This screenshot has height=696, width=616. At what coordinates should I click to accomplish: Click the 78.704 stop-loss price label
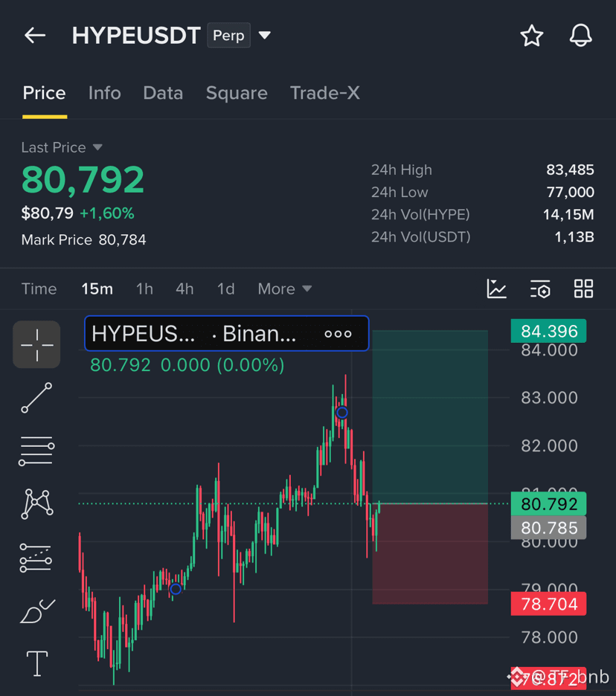[x=548, y=604]
